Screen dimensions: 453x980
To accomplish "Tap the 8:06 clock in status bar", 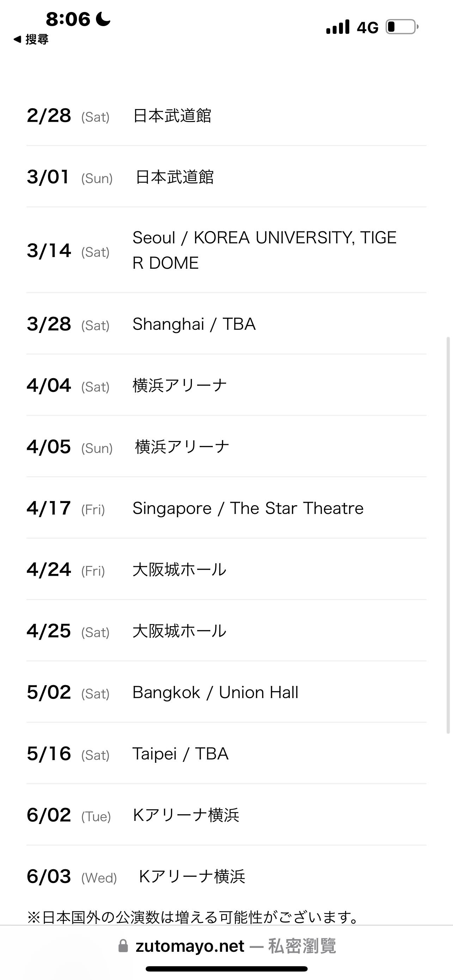I will [68, 19].
